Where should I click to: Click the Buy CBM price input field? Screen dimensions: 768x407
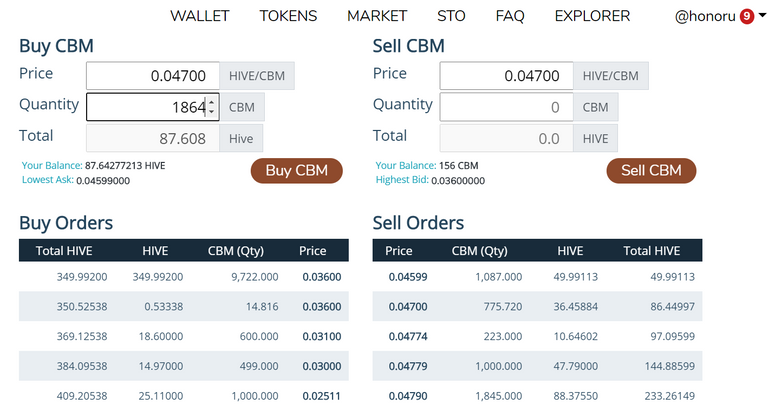(x=150, y=75)
